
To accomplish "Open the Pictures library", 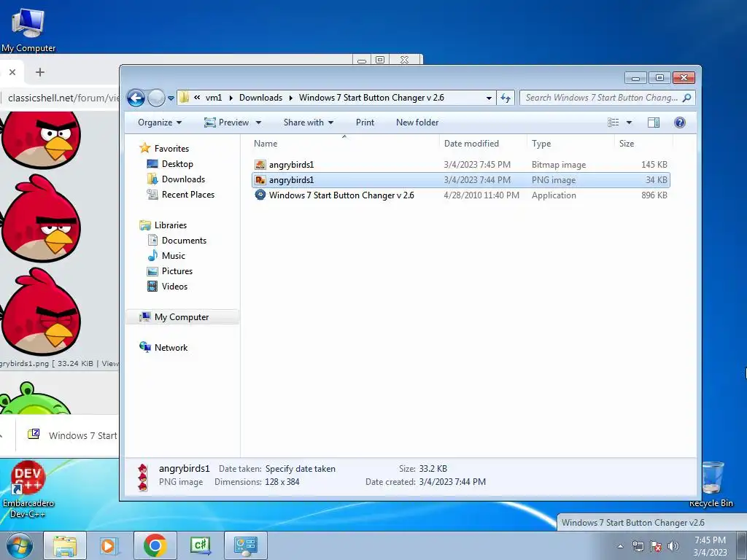I will (177, 271).
